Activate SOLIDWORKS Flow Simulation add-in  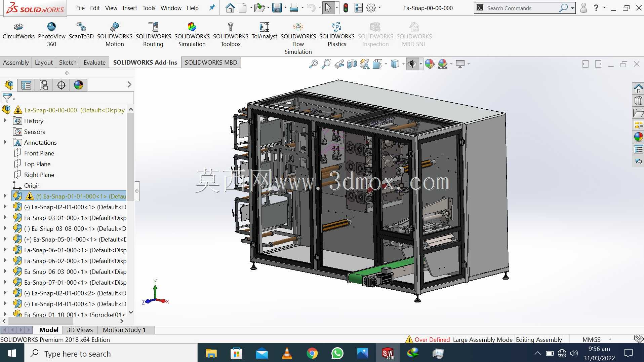(x=298, y=38)
